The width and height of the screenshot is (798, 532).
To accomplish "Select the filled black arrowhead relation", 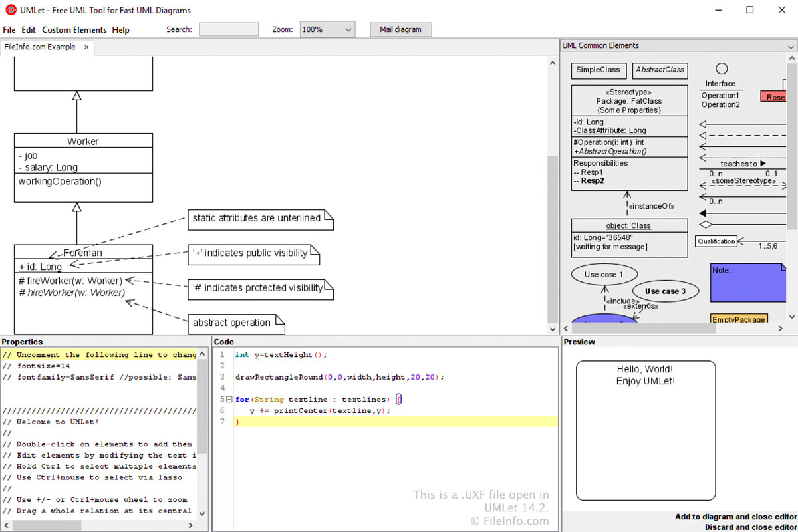I will pos(743,213).
